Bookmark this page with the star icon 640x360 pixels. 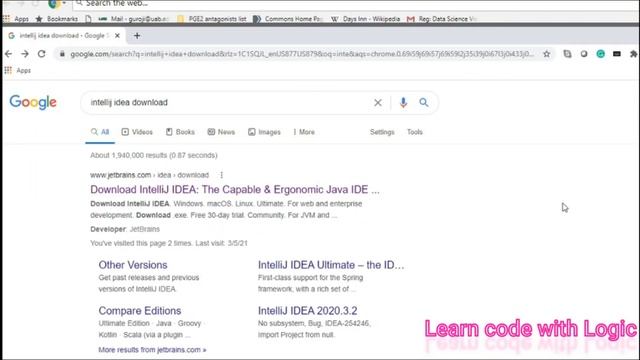(x=547, y=54)
